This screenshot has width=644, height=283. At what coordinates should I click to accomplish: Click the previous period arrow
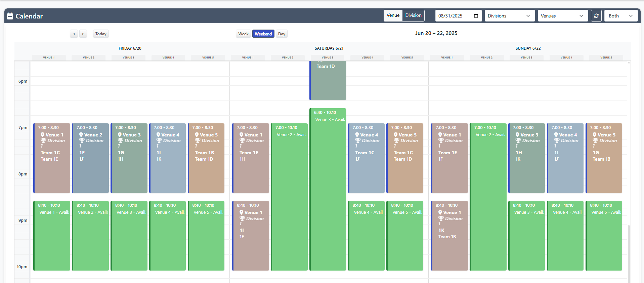click(x=74, y=34)
